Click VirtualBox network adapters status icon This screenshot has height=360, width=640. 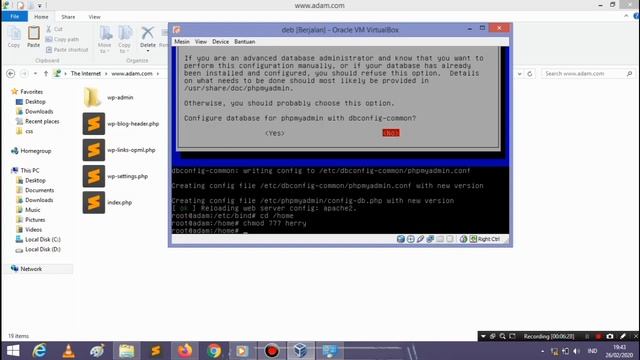coord(430,239)
